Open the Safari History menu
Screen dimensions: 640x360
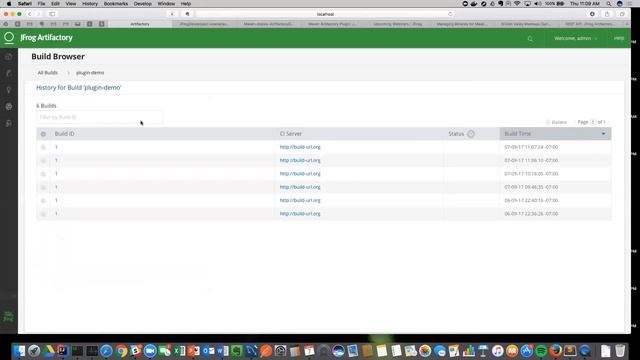(x=90, y=4)
